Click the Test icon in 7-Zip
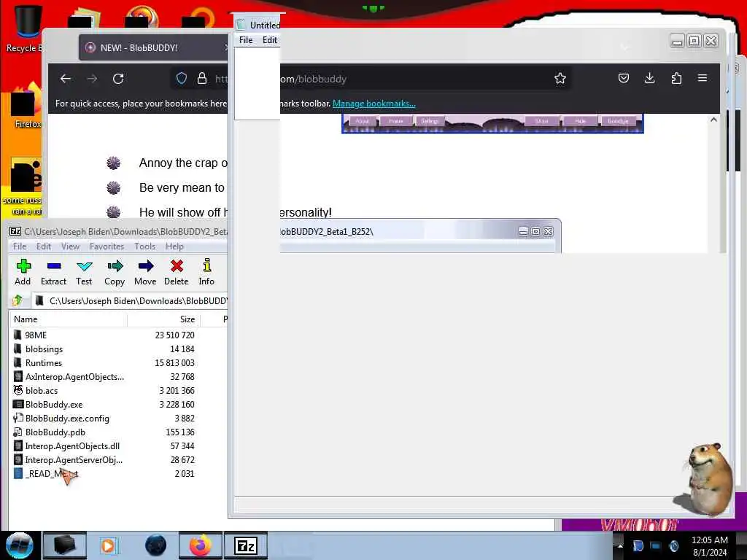 point(84,272)
